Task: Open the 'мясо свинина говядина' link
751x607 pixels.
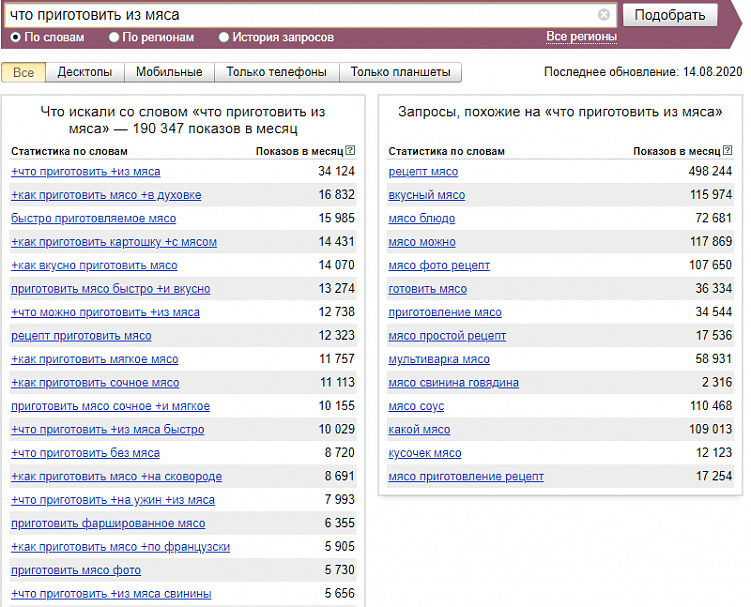Action: tap(453, 383)
